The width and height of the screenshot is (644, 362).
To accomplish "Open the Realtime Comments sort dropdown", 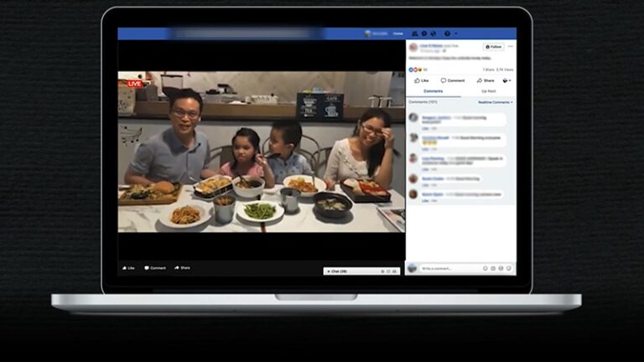I will pyautogui.click(x=496, y=101).
